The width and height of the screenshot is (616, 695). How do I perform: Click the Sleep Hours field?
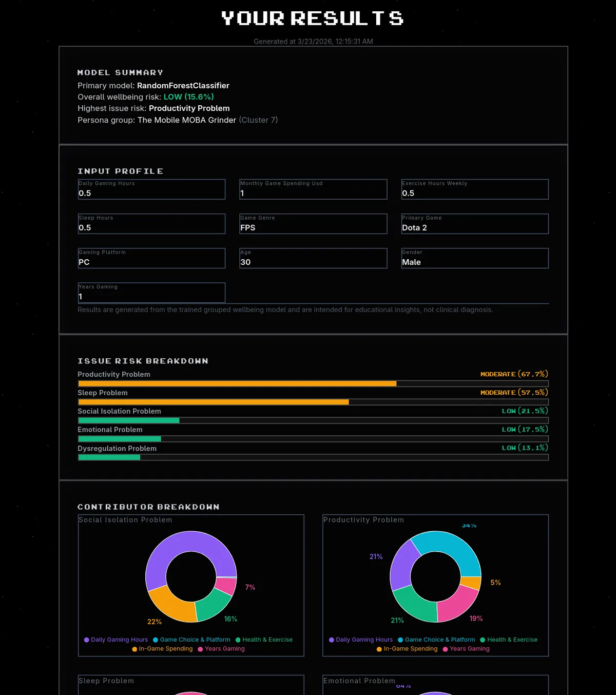coord(151,223)
